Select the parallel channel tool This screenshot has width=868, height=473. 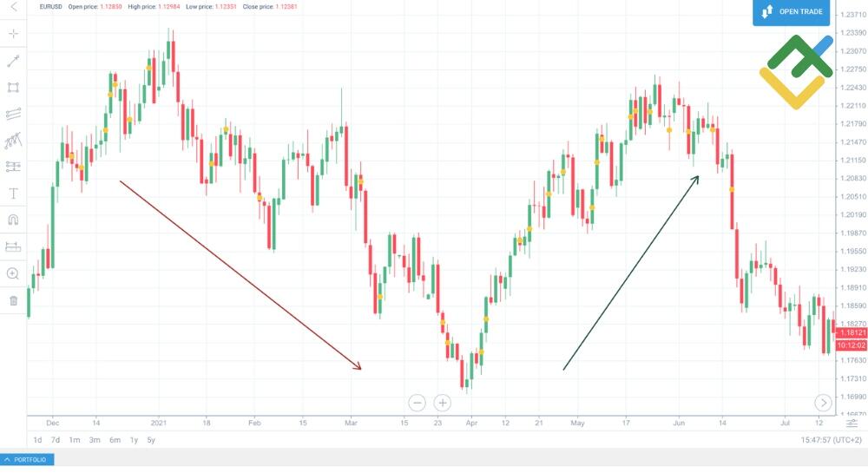click(x=13, y=114)
